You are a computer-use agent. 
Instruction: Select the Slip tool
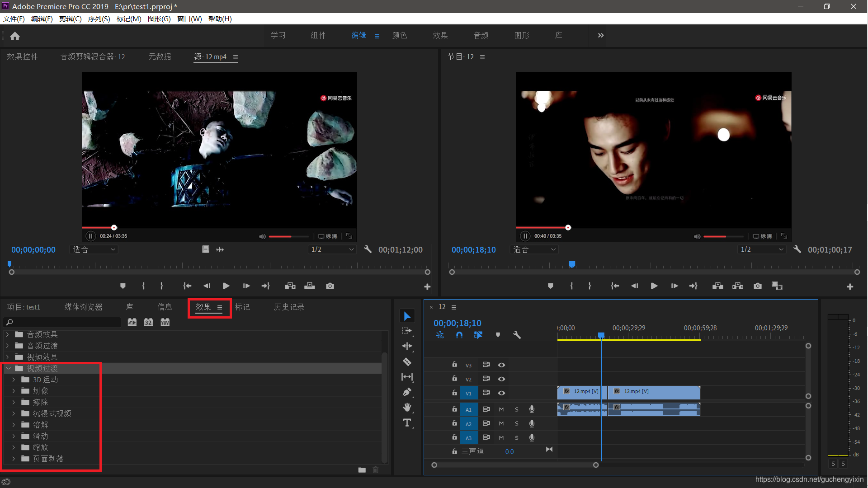pyautogui.click(x=407, y=377)
